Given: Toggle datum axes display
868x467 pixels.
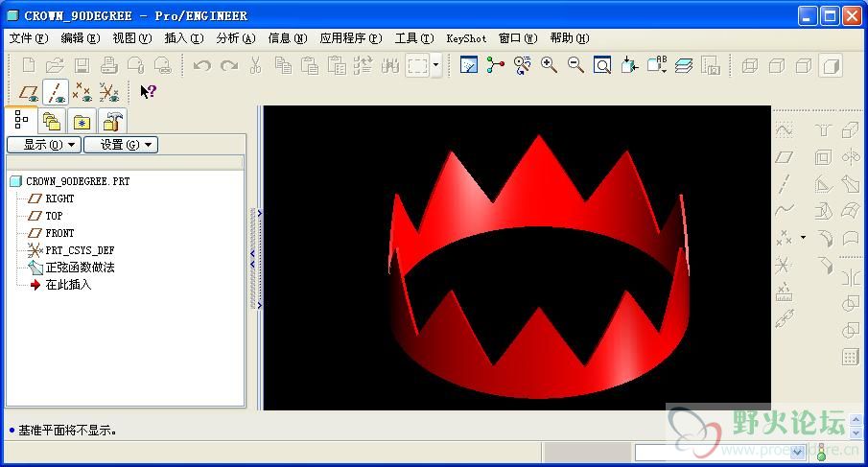Looking at the screenshot, I should 56,92.
